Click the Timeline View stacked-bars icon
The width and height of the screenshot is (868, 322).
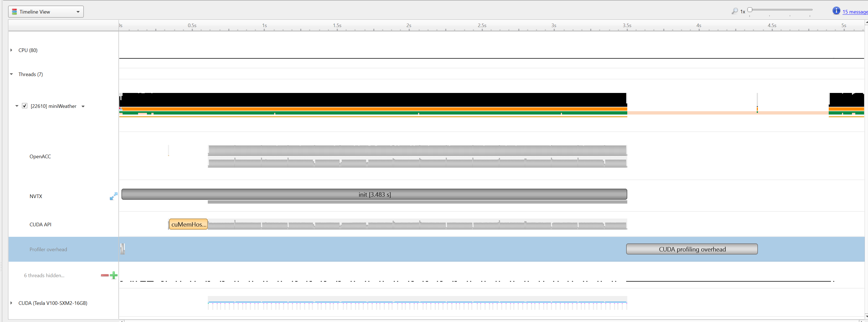14,12
